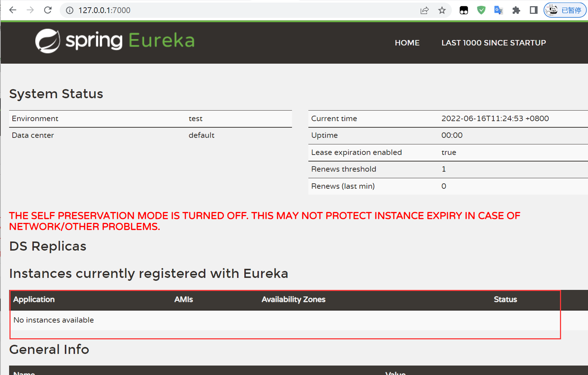Image resolution: width=588 pixels, height=375 pixels.
Task: Select the Renews threshold label
Action: 344,169
